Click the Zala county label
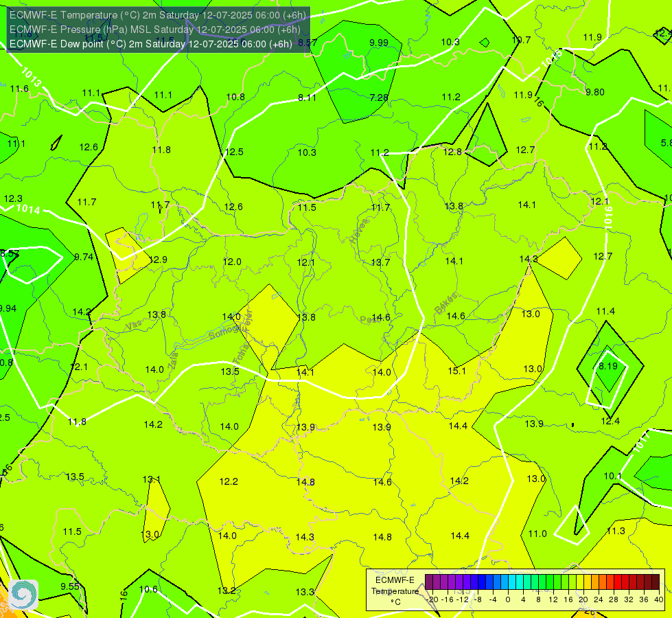Image resolution: width=672 pixels, height=618 pixels. (x=173, y=360)
